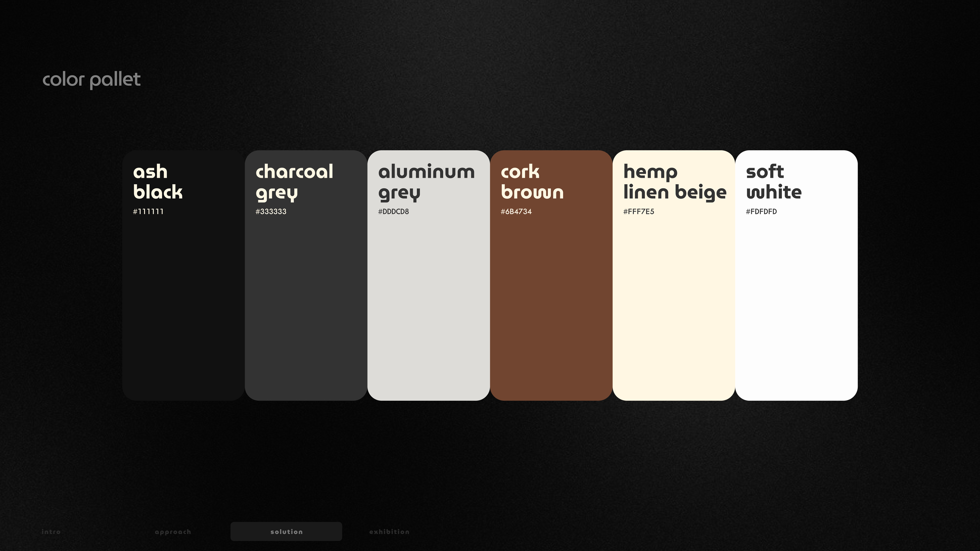Click the #333333 hex label
Viewport: 980px width, 551px height.
[271, 211]
